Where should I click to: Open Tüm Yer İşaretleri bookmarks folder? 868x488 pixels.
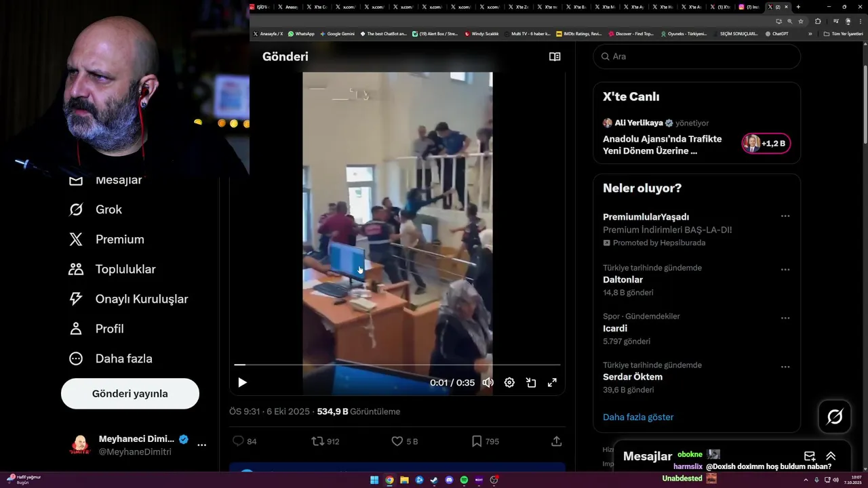pyautogui.click(x=844, y=34)
